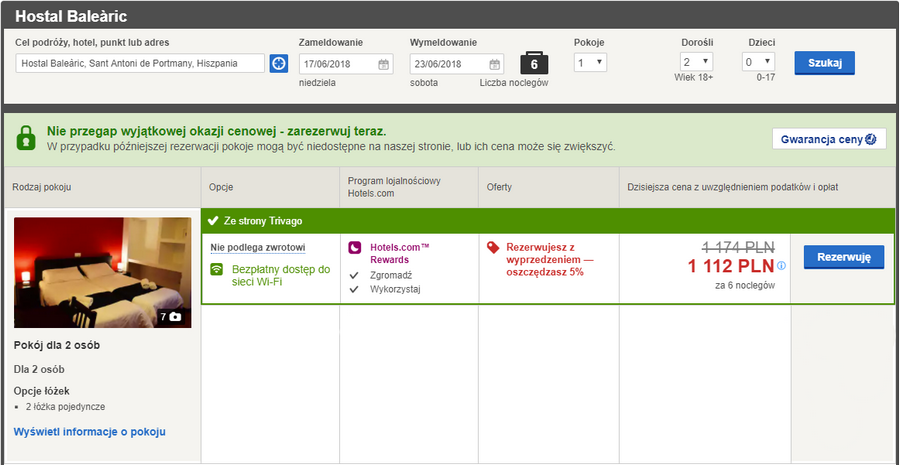Click the Nie podlega zwrotowi policy text
This screenshot has width=900, height=465.
click(257, 247)
